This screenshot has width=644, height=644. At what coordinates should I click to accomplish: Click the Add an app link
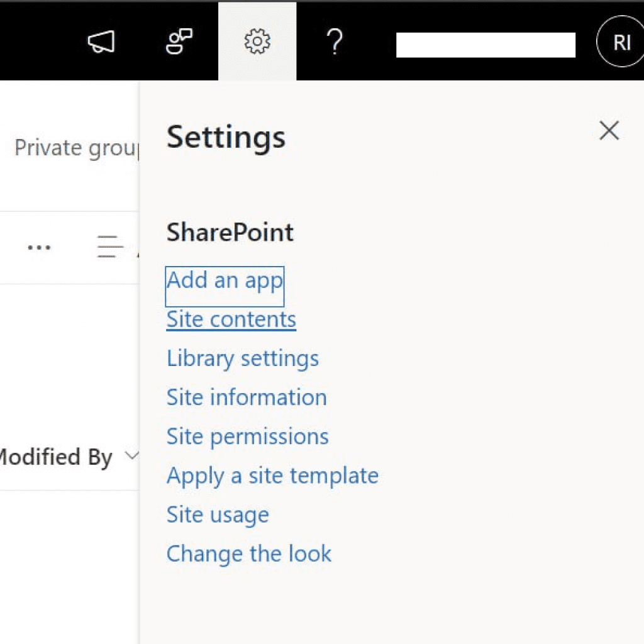pyautogui.click(x=225, y=280)
